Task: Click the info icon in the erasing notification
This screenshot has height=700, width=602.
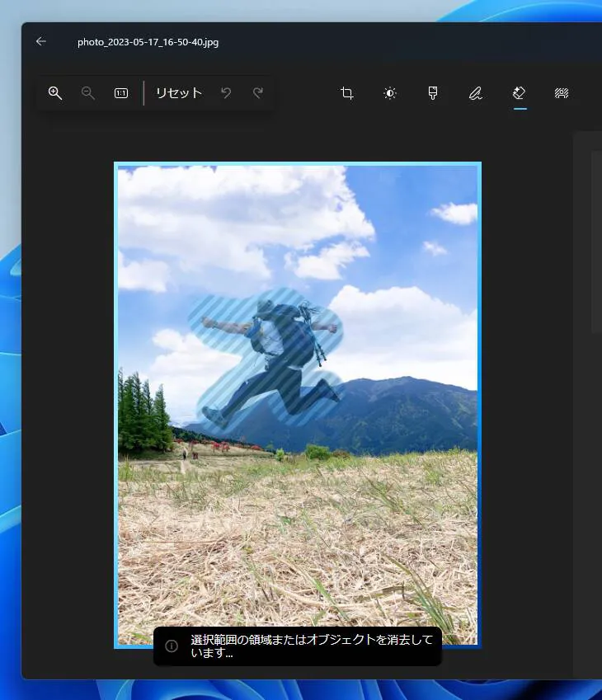Action: tap(172, 646)
